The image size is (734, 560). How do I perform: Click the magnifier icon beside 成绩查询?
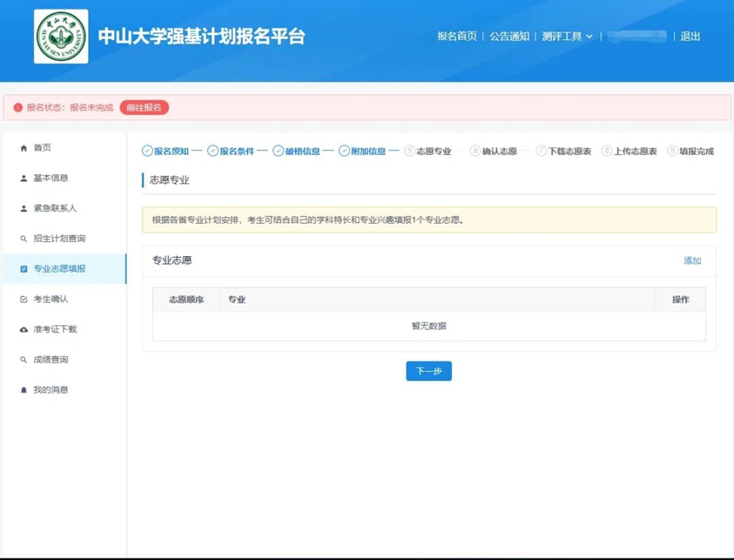pos(23,360)
